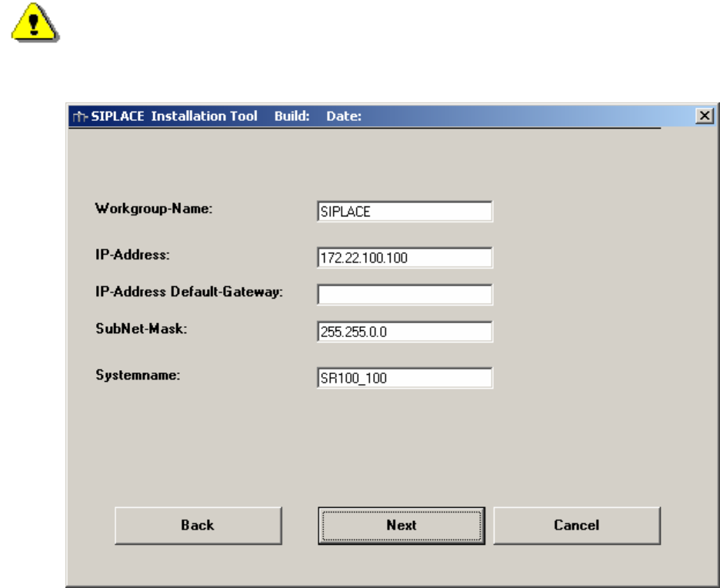Click the Workgroup-Name label

coord(154,209)
